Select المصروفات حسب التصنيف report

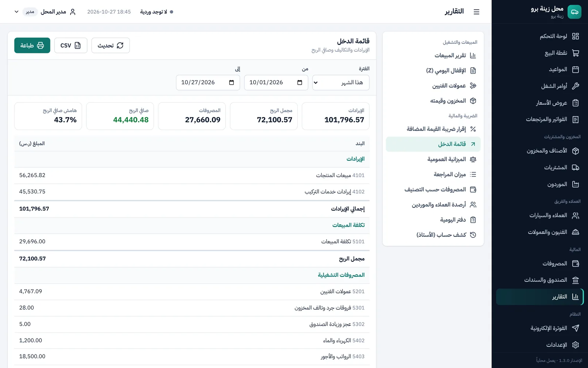[x=433, y=190]
